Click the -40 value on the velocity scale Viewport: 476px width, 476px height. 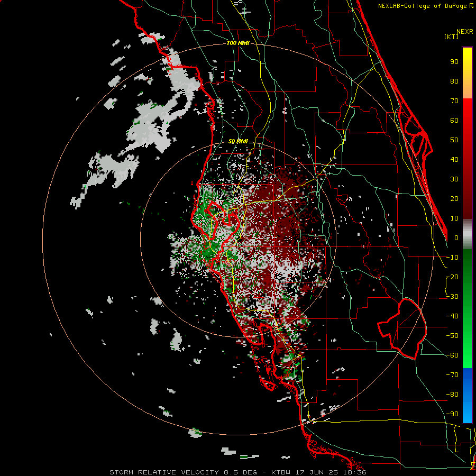452,316
